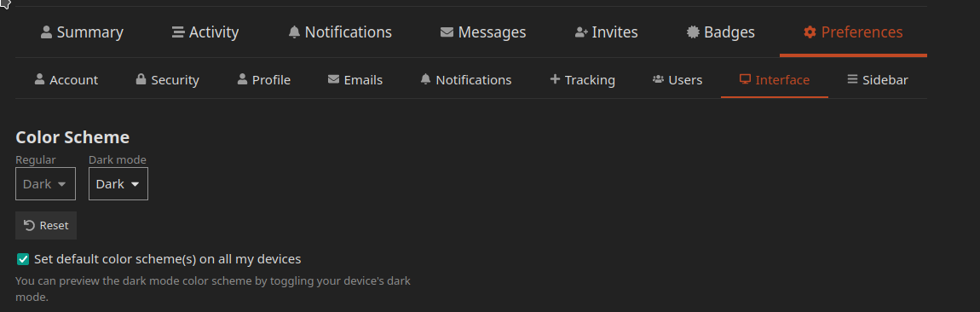
Task: Open the Dark mode color scheme dropdown
Action: pyautogui.click(x=118, y=184)
